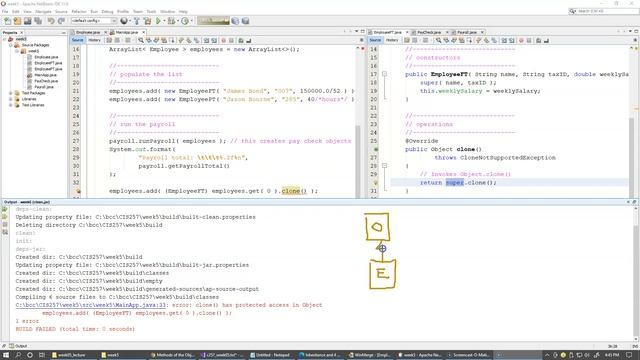640x360 pixels.
Task: Click Find Selection icon in EmployeeFT editor toolbar
Action: [438, 40]
